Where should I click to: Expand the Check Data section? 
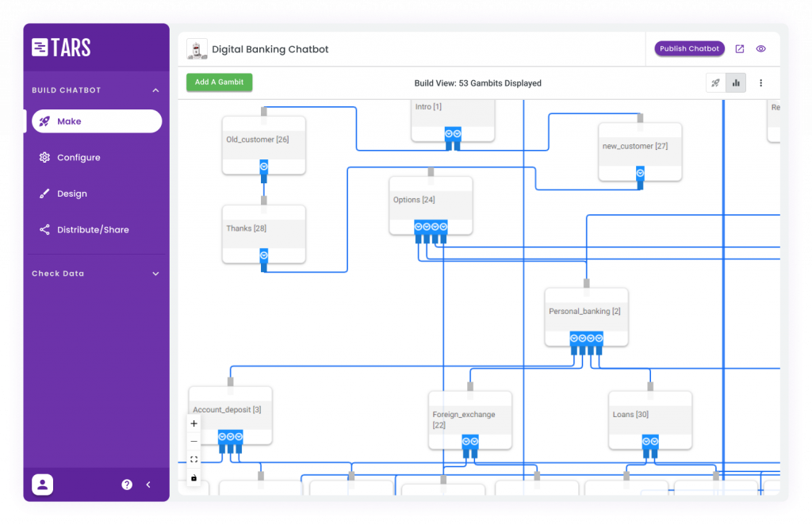pyautogui.click(x=155, y=274)
